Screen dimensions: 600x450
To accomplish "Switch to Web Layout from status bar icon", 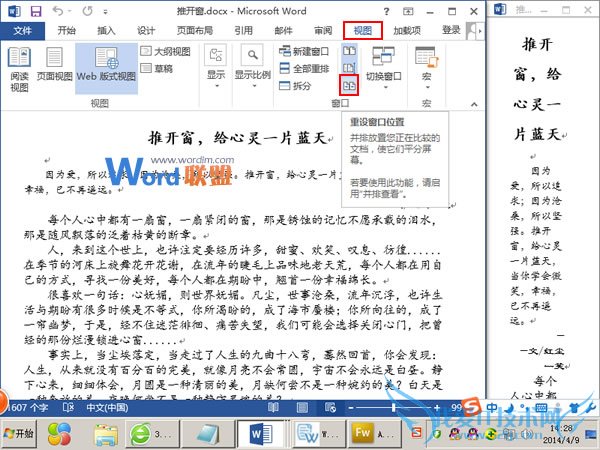I will point(330,408).
